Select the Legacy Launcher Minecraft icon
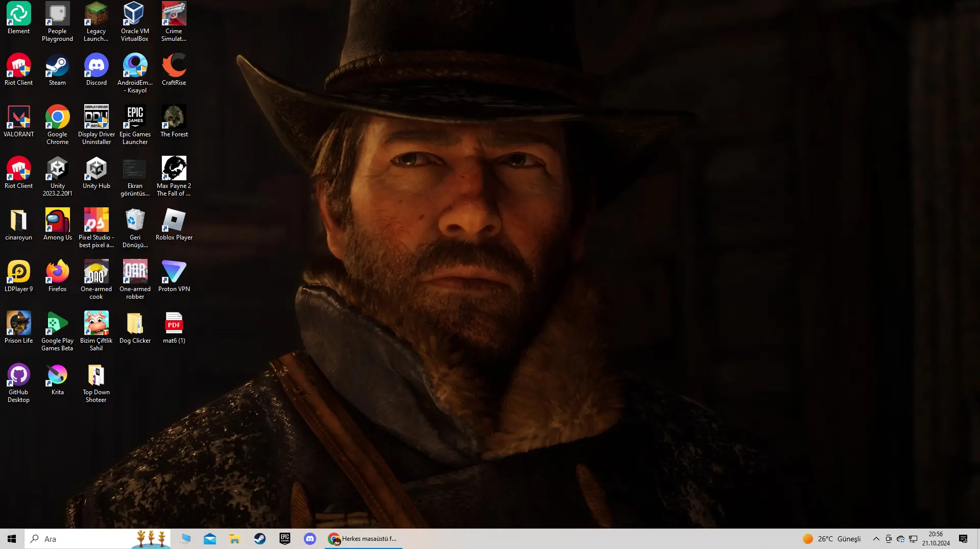Viewport: 980px width, 549px height. point(96,22)
